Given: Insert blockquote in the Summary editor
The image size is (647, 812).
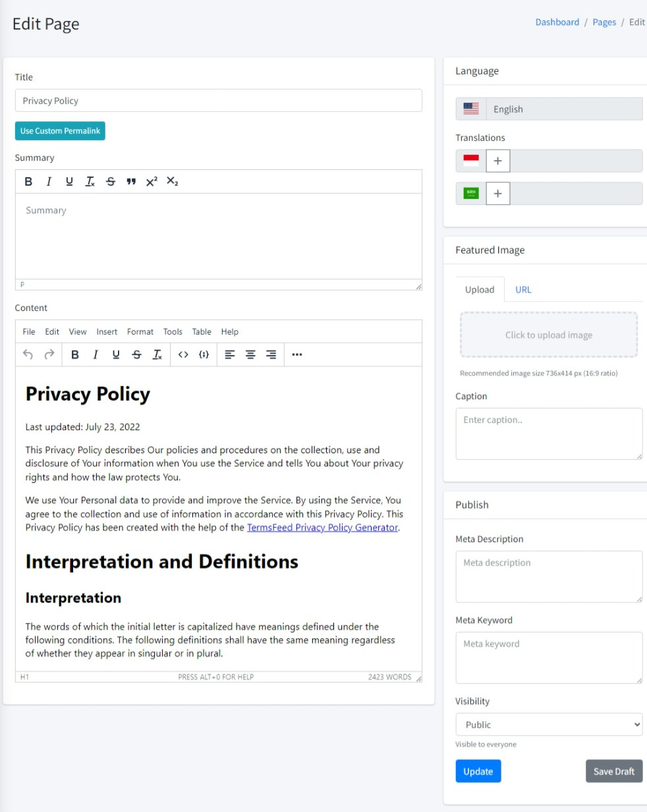Looking at the screenshot, I should (131, 182).
